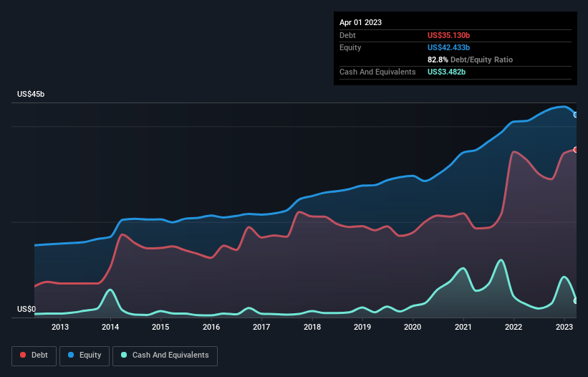Click the Debt label in tooltip
The width and height of the screenshot is (588, 377).
(x=347, y=35)
